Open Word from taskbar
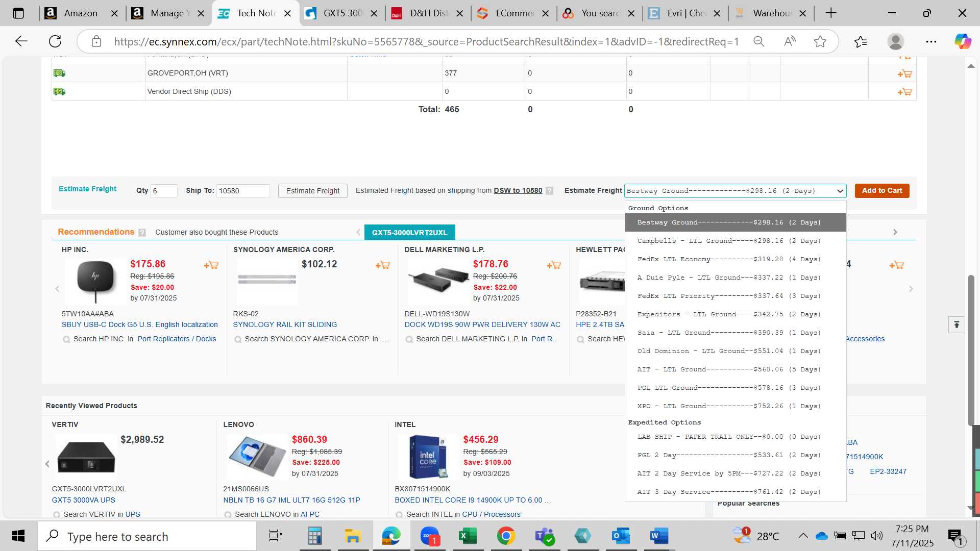The height and width of the screenshot is (551, 980). pyautogui.click(x=659, y=536)
